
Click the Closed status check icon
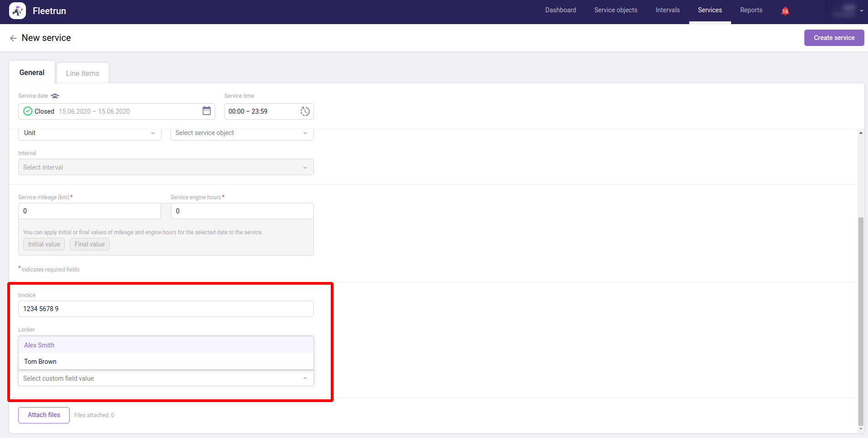(28, 111)
